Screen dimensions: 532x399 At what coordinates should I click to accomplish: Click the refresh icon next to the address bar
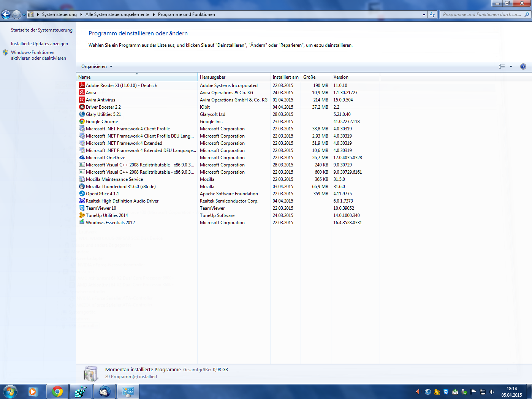[x=432, y=14]
